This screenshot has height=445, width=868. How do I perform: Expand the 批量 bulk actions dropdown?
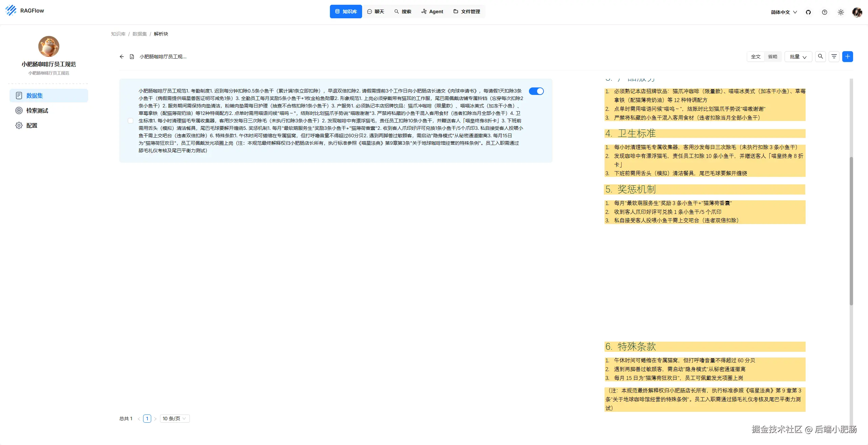pos(798,57)
